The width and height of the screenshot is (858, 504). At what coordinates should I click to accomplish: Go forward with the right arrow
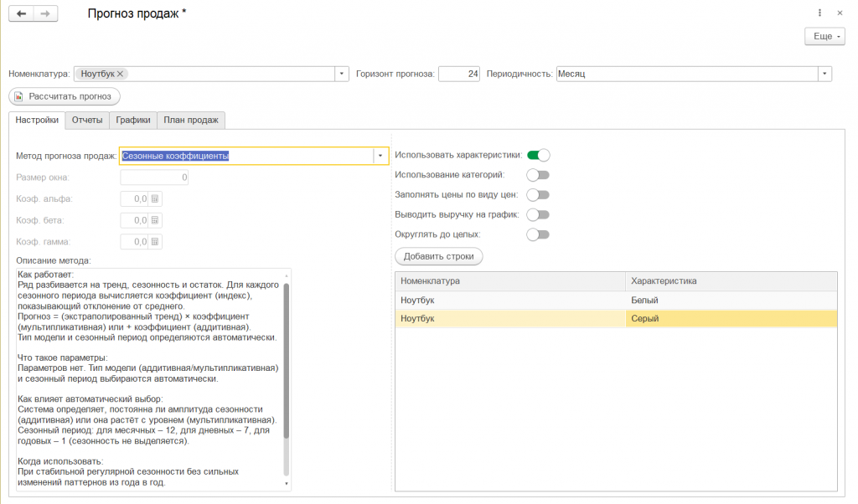tap(45, 13)
